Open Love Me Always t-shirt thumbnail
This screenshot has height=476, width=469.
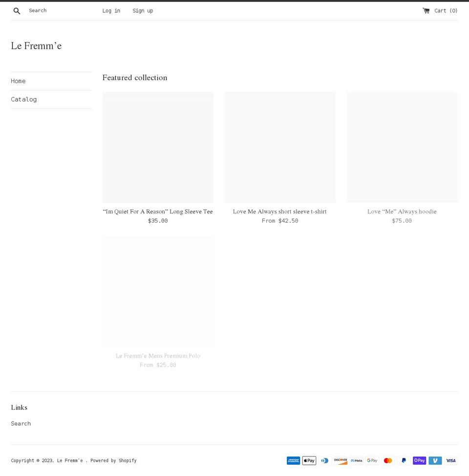(280, 147)
